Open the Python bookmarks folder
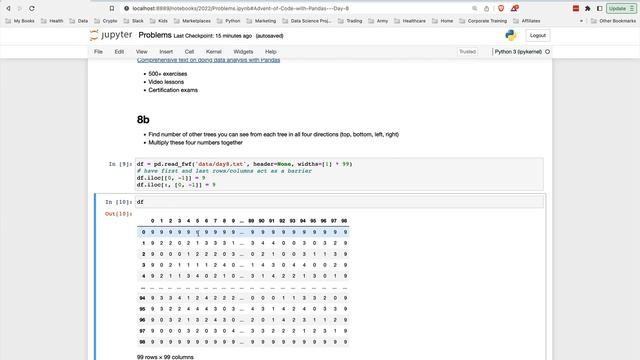Screen dimensions: 640x360 tap(229, 21)
